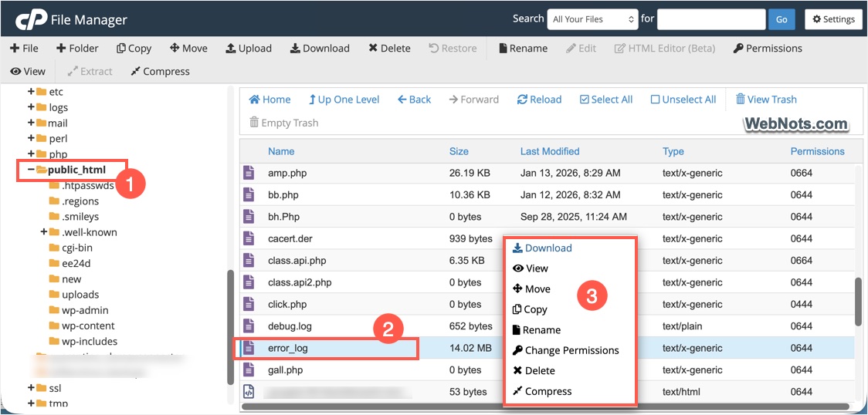
Task: Click the cPanel logo icon
Action: [30, 20]
